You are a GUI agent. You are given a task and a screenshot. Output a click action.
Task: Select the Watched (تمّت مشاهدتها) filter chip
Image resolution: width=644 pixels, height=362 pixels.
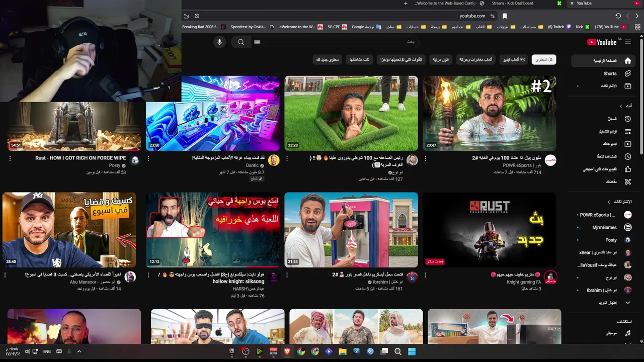tap(360, 59)
